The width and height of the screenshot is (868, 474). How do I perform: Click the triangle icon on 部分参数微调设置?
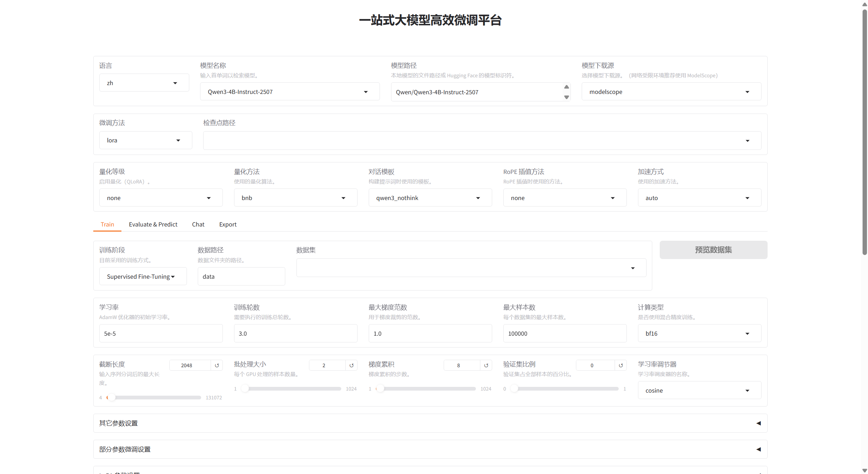click(x=758, y=449)
